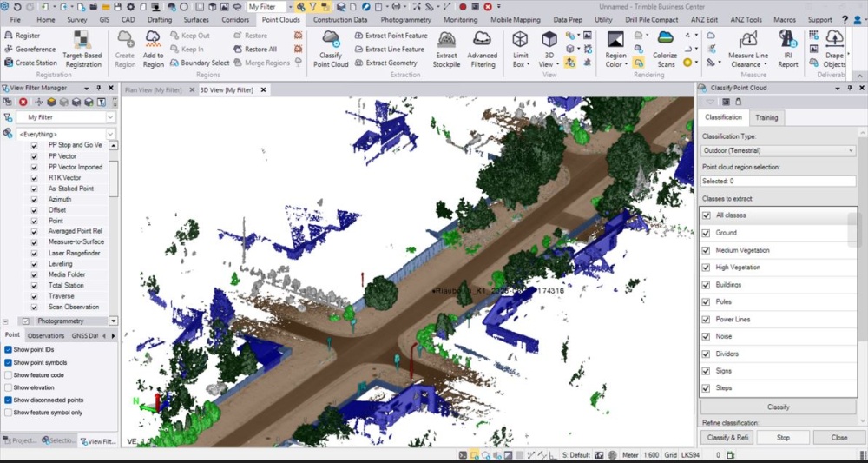Click the Stop button

(x=783, y=438)
